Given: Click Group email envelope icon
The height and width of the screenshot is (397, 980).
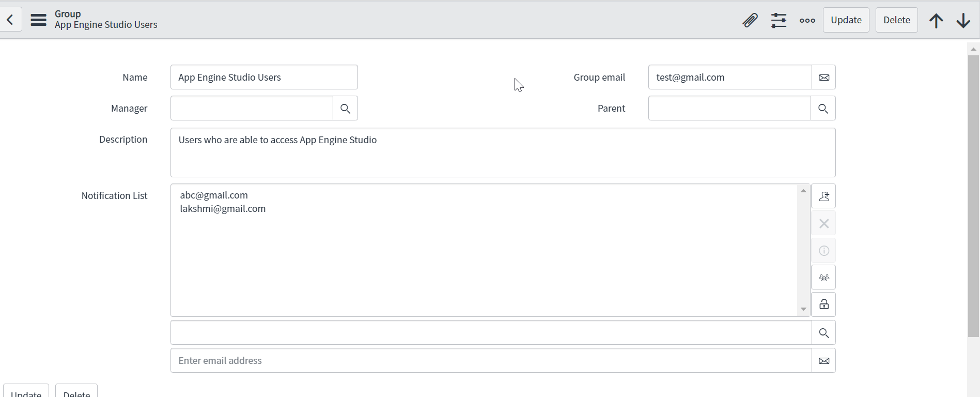Looking at the screenshot, I should point(823,78).
